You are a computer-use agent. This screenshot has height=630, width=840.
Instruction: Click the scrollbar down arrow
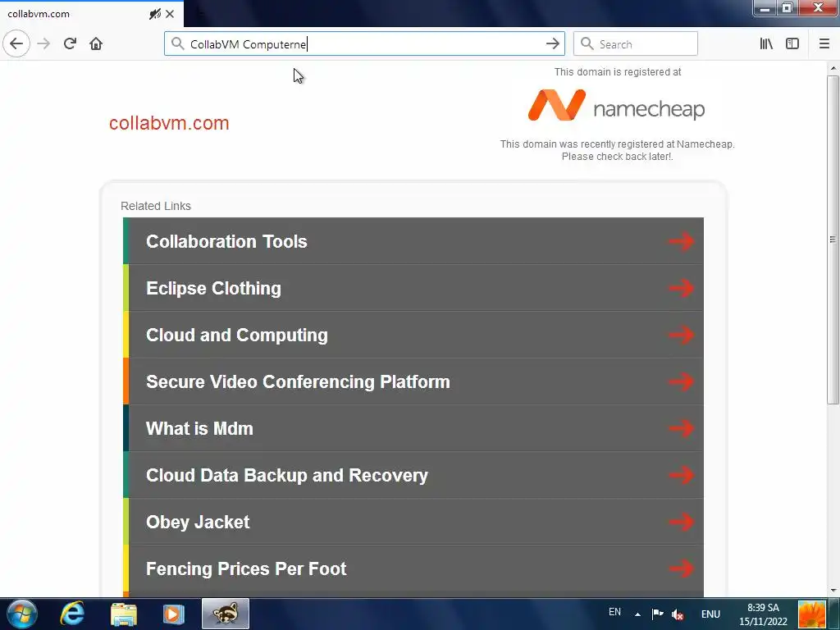click(x=833, y=591)
